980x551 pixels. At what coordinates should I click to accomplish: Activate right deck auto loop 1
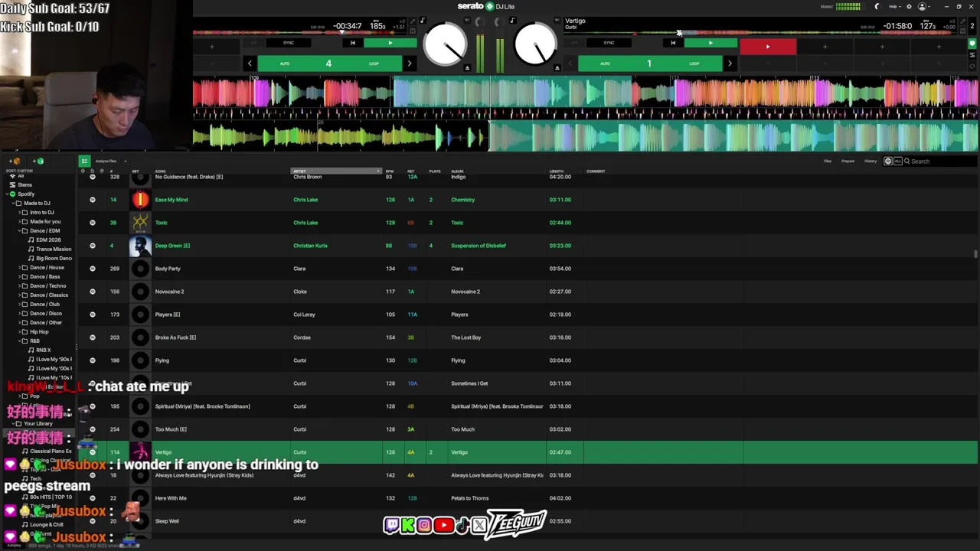[649, 64]
